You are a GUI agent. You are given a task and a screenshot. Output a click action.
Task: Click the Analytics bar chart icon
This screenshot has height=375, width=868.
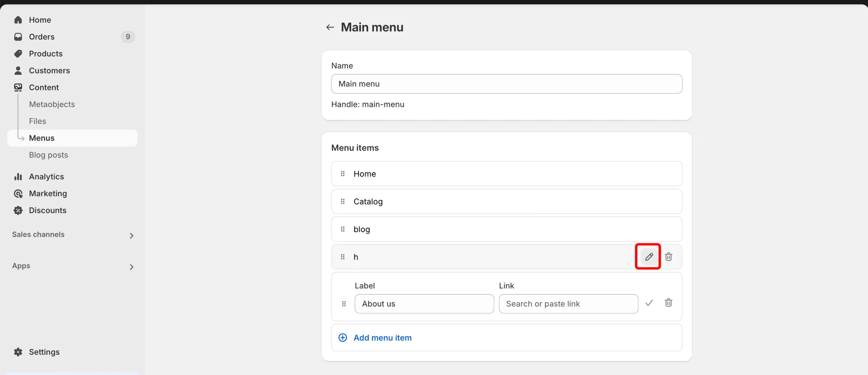click(18, 176)
